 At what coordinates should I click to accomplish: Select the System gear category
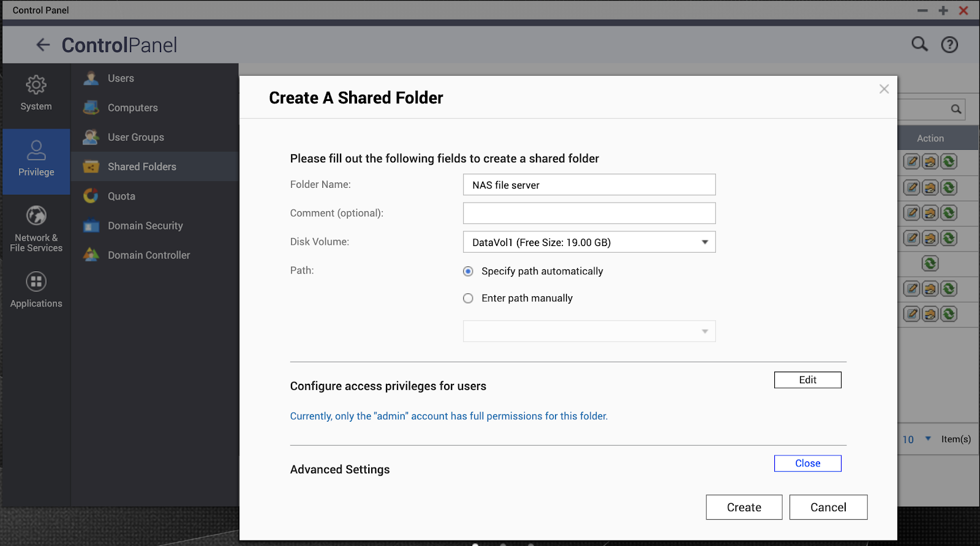[x=36, y=94]
